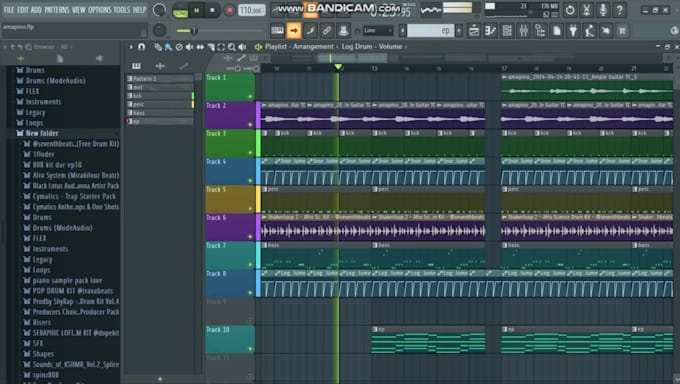680x384 pixels.
Task: Show patterns in picker via piano icon
Action: click(136, 66)
